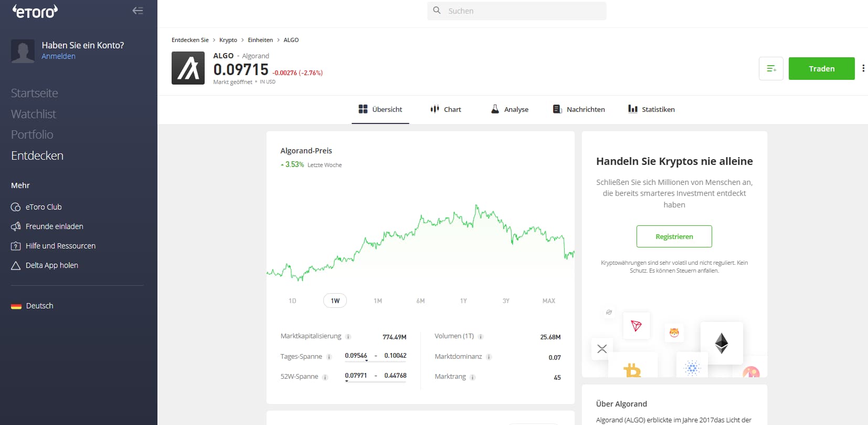Show info for Marktdominanz
868x425 pixels.
coord(489,357)
